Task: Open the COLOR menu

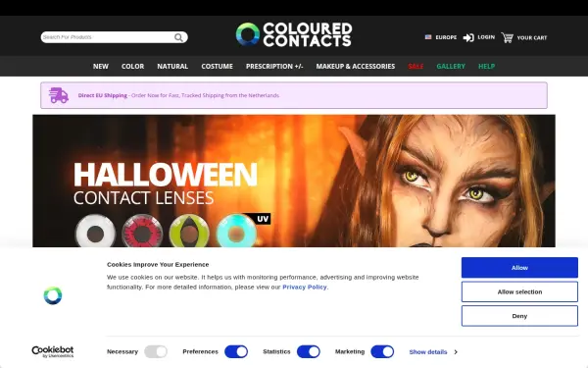Action: pyautogui.click(x=132, y=67)
